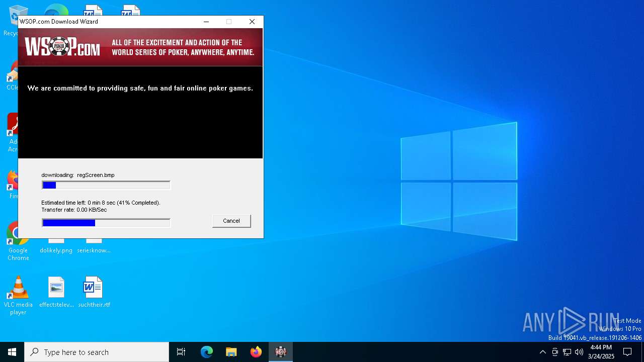Image resolution: width=644 pixels, height=362 pixels.
Task: Open the clock showing 4:44 PM
Action: pos(601,352)
